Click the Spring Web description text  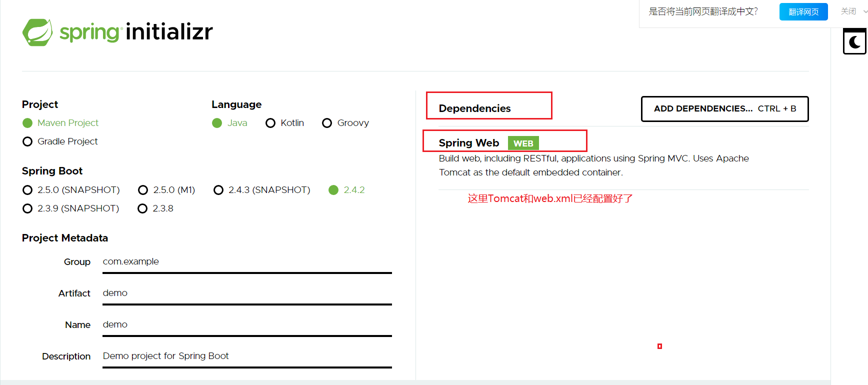594,165
